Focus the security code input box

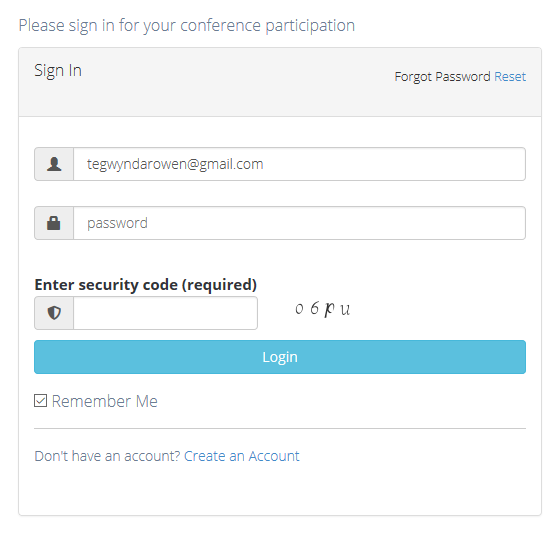pyautogui.click(x=165, y=313)
